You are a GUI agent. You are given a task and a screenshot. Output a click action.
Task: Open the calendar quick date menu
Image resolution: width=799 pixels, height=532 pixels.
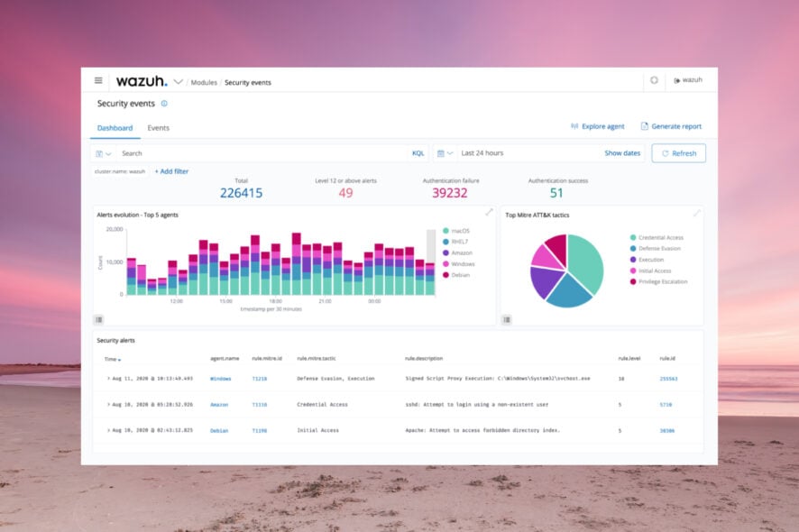tap(445, 153)
